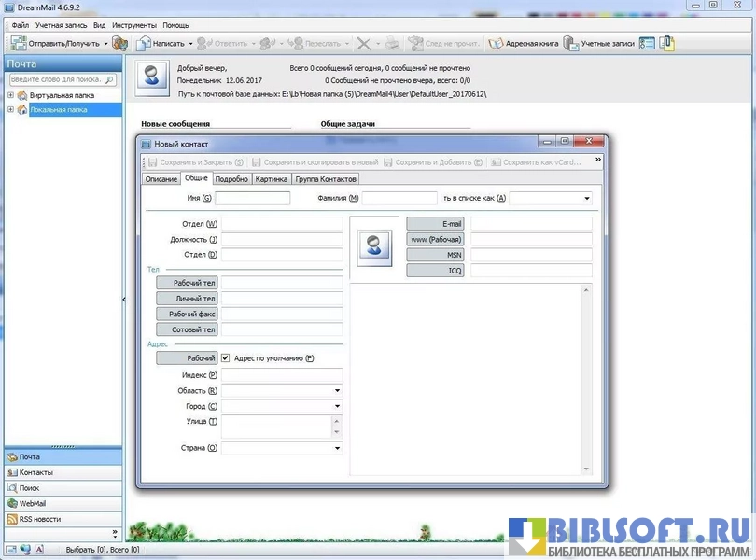Image resolution: width=756 pixels, height=560 pixels.
Task: Open Учетные записи accounts from toolbar
Action: (x=570, y=44)
